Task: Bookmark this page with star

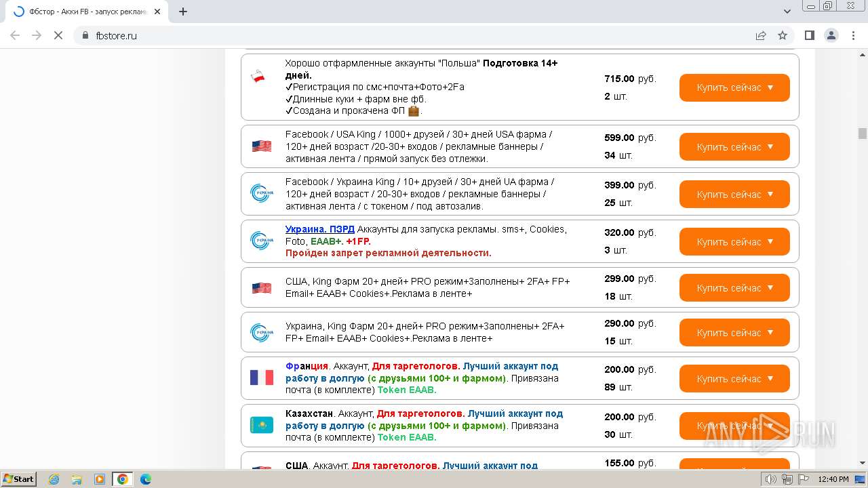Action: (783, 35)
